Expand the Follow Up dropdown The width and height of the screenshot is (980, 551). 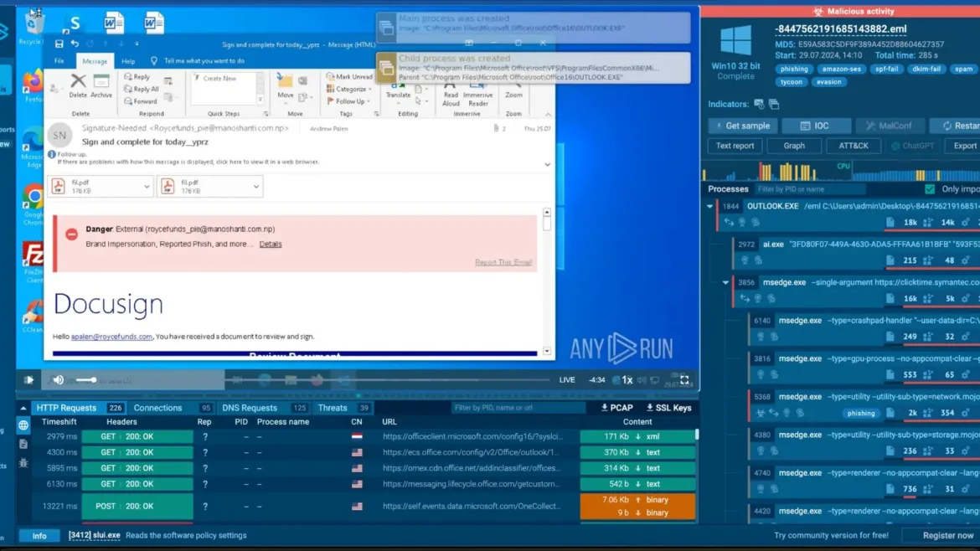pyautogui.click(x=348, y=101)
